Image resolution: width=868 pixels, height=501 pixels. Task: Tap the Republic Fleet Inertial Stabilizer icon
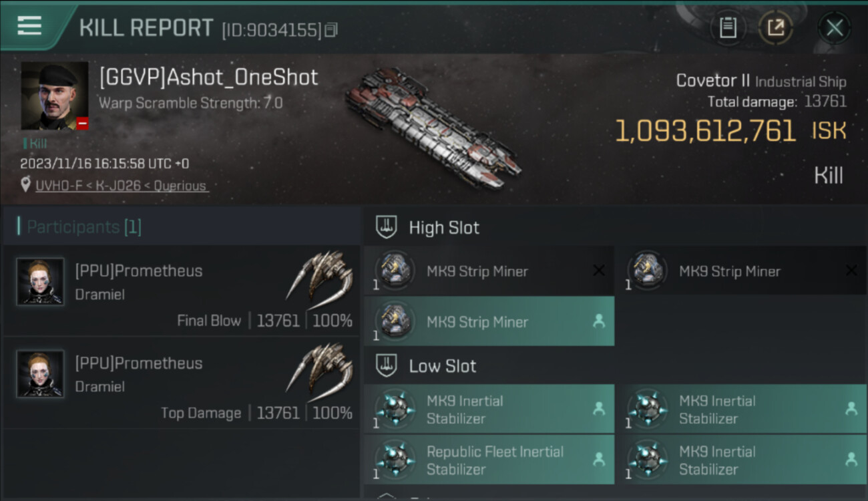click(395, 460)
